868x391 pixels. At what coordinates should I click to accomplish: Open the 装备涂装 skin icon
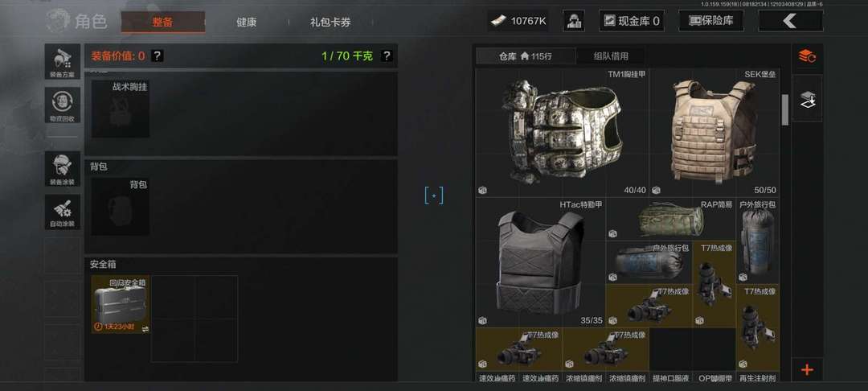point(63,169)
